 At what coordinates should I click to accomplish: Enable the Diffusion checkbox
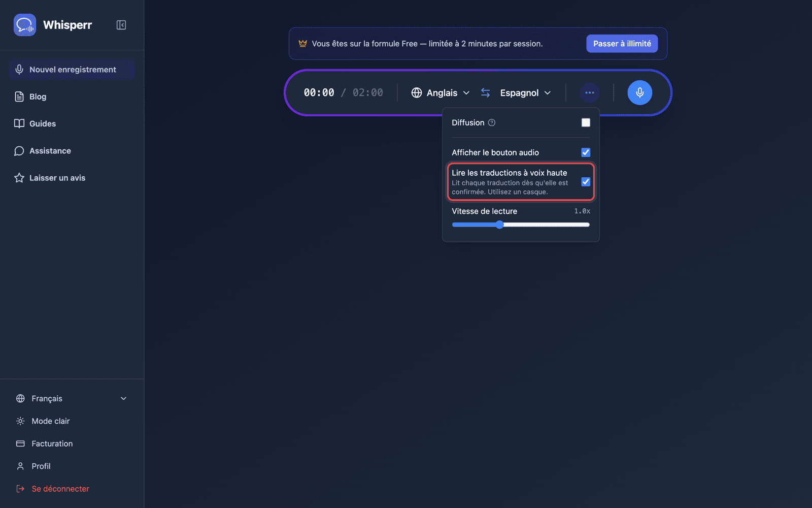point(586,122)
